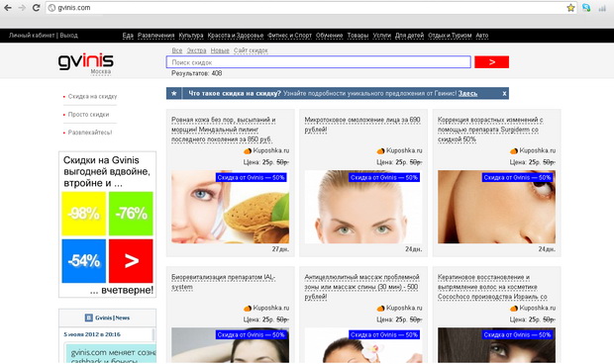Open Развлекайтесь! sidebar link

coord(90,133)
